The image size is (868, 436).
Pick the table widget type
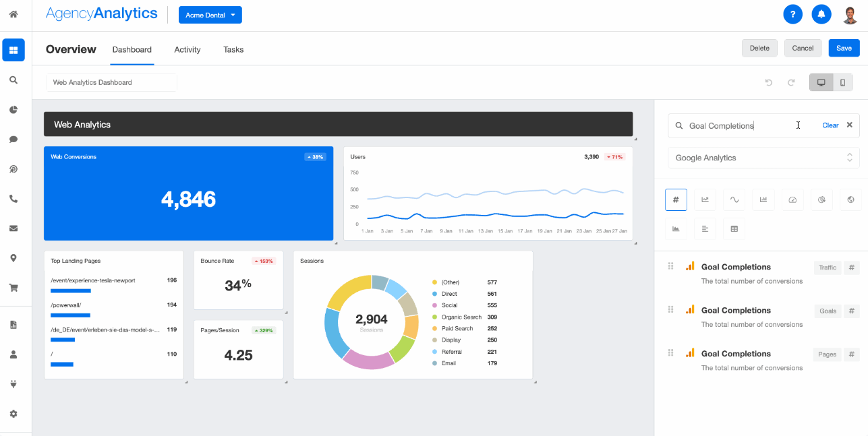coord(734,228)
